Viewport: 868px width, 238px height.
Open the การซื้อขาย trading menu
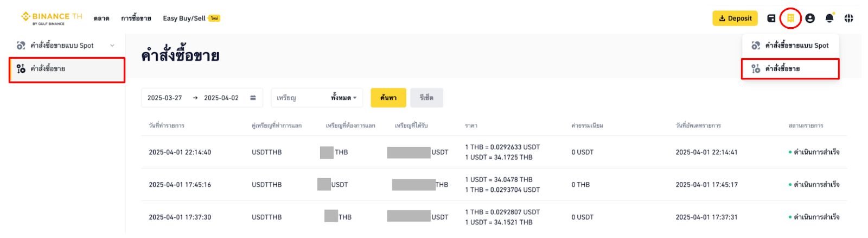pyautogui.click(x=136, y=18)
